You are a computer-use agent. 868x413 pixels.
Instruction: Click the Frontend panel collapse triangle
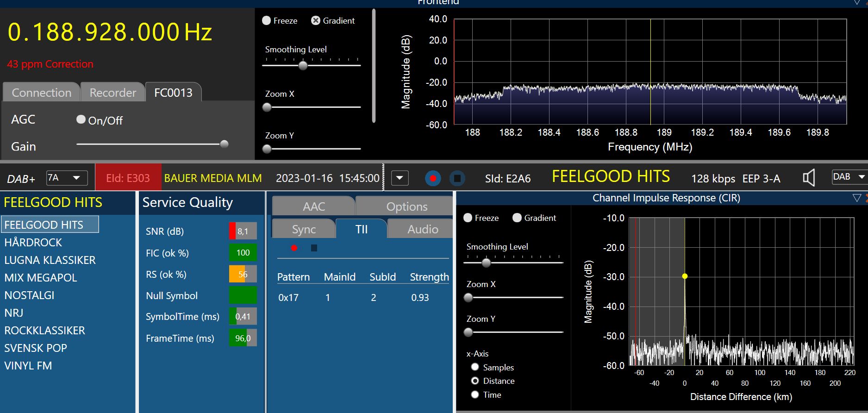pyautogui.click(x=857, y=3)
